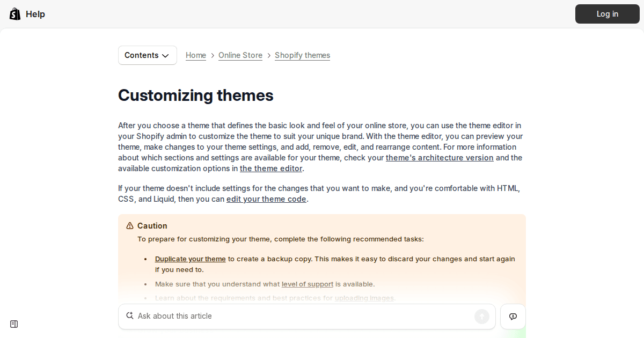Click the Shopify logo icon
The width and height of the screenshot is (644, 338).
(x=14, y=13)
